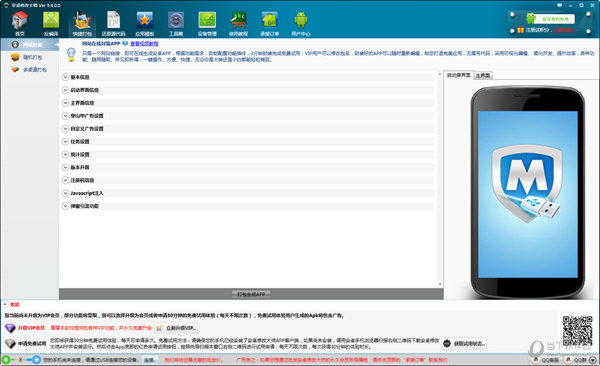The height and width of the screenshot is (366, 600).
Task: Click the 打包生成APP button
Action: click(251, 294)
